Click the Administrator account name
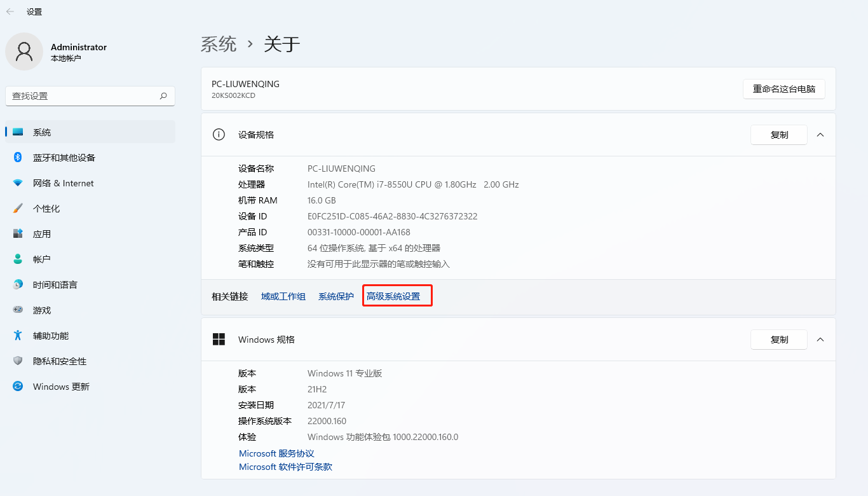This screenshot has width=868, height=496. tap(79, 47)
